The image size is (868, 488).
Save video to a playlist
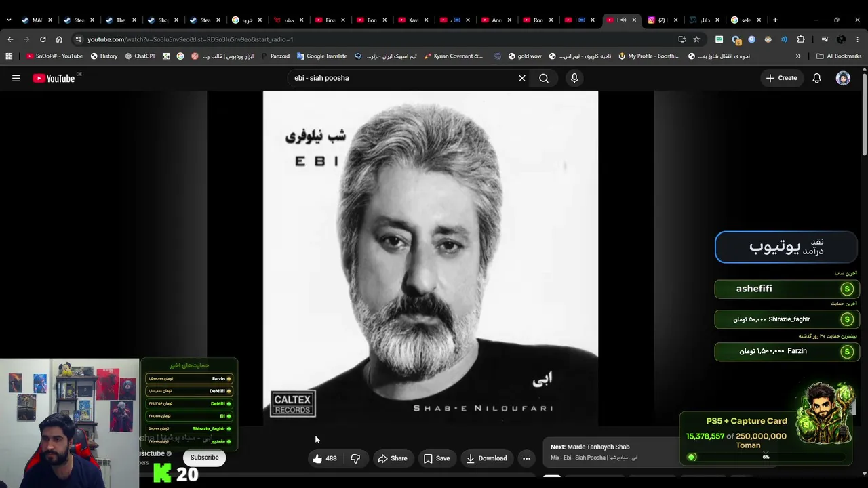[x=437, y=458]
